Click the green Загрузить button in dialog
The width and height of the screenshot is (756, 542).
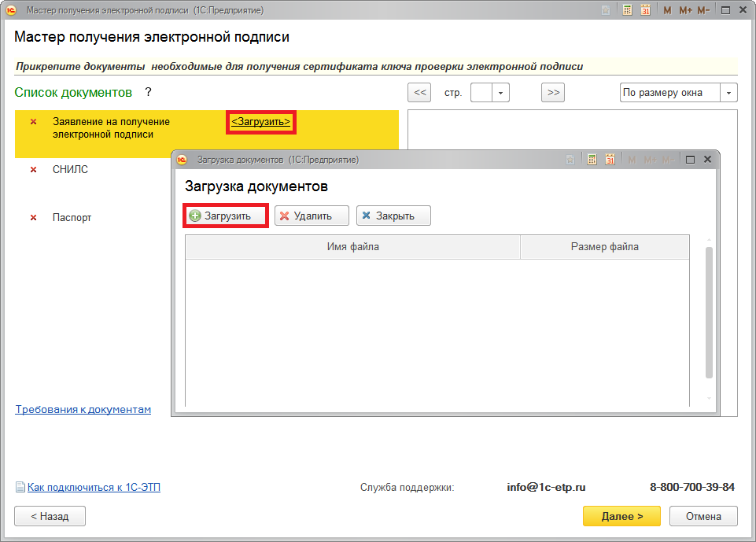pos(225,216)
